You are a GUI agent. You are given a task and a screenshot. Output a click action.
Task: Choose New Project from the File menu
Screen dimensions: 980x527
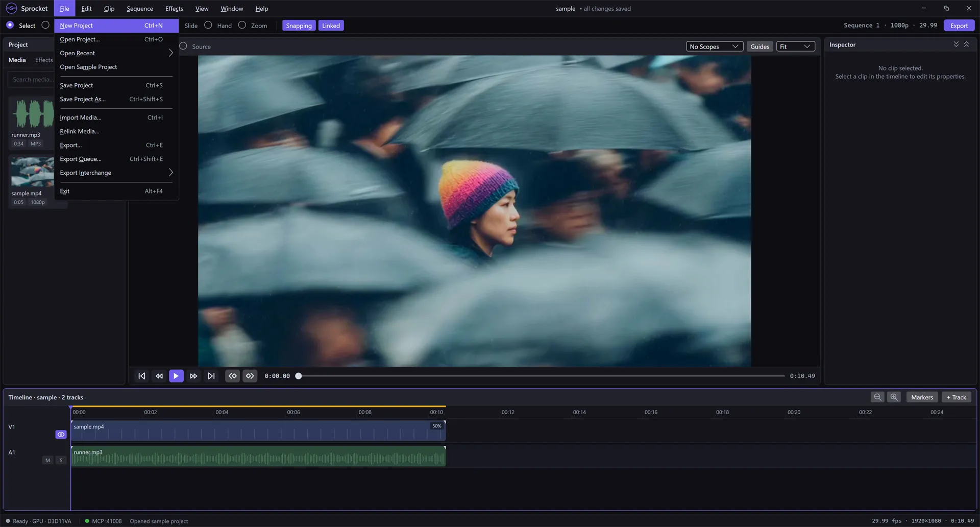116,26
